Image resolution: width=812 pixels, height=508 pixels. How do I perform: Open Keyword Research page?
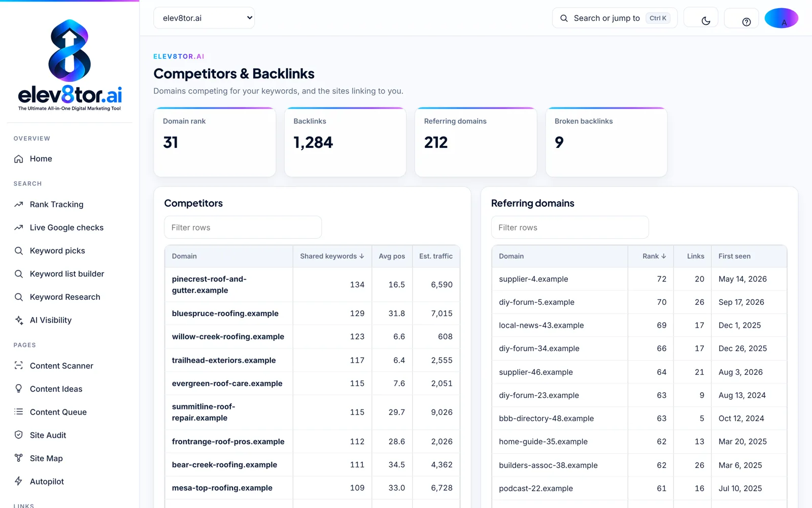pos(70,297)
